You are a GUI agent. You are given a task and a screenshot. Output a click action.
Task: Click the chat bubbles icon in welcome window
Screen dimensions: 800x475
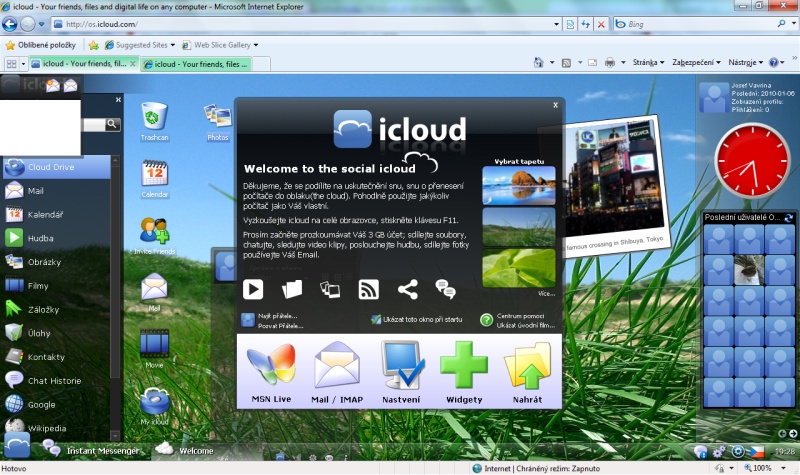coord(445,289)
